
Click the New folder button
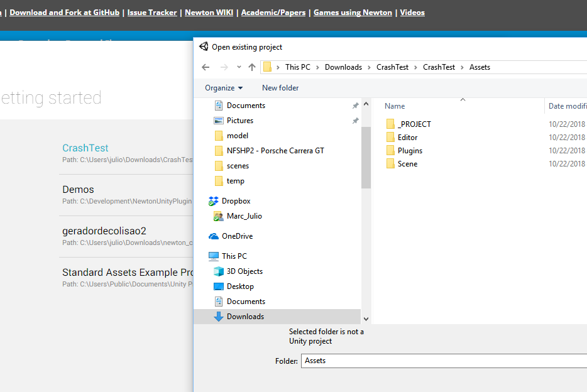(x=280, y=88)
